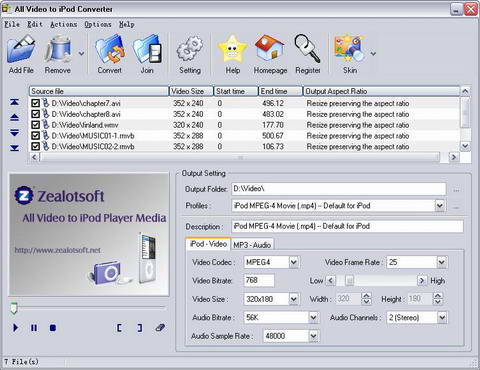Click the eraser clear-marks icon
This screenshot has height=370, width=480.
point(160,327)
